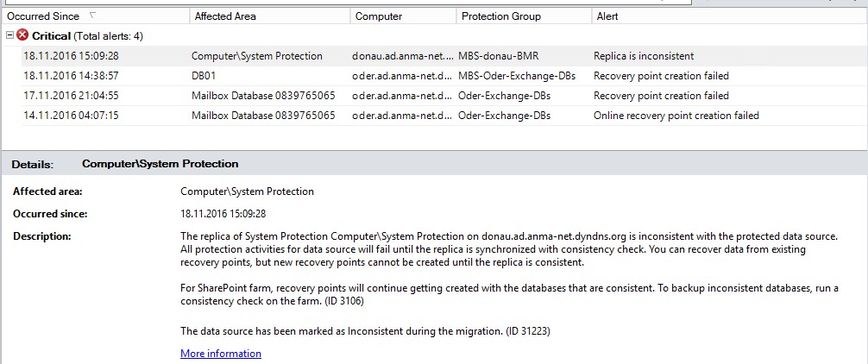Select the DB01 affected area row
868x364 pixels.
(204, 76)
